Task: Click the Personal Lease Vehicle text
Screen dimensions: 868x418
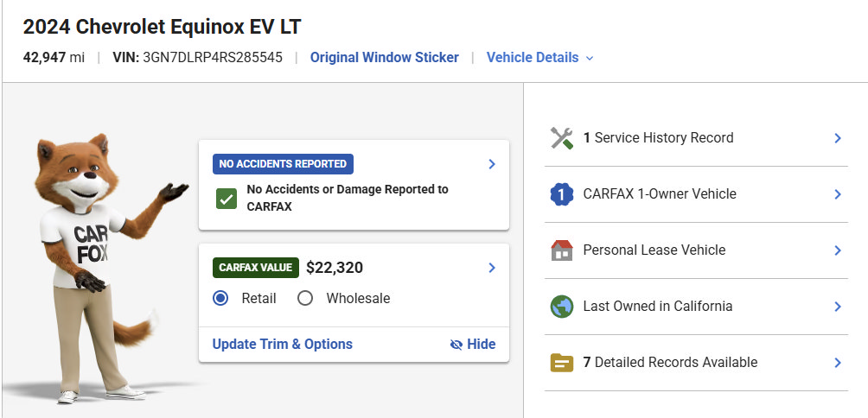Action: pos(654,250)
